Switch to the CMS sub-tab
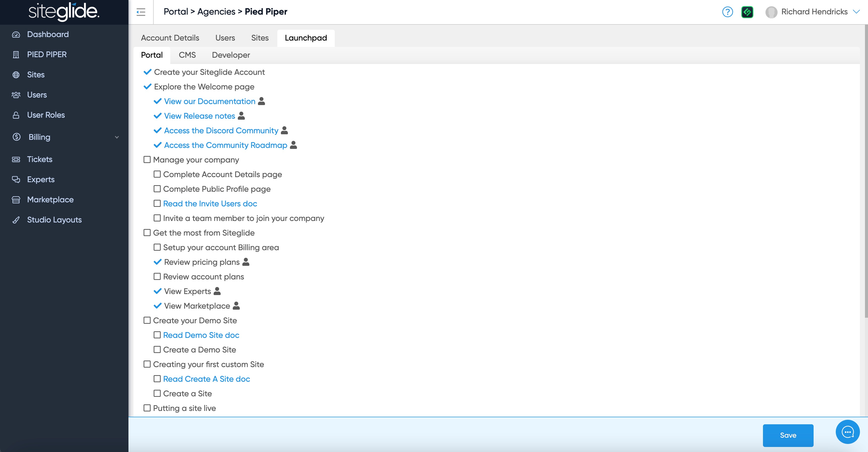 click(187, 55)
